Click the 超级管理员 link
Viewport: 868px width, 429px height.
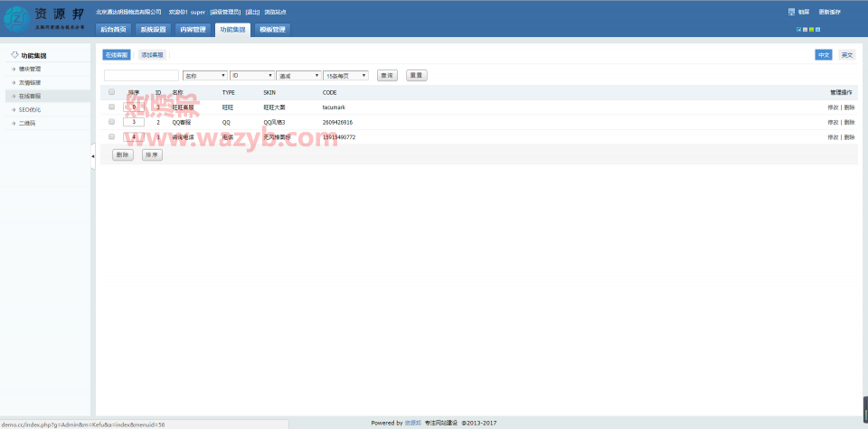[225, 12]
